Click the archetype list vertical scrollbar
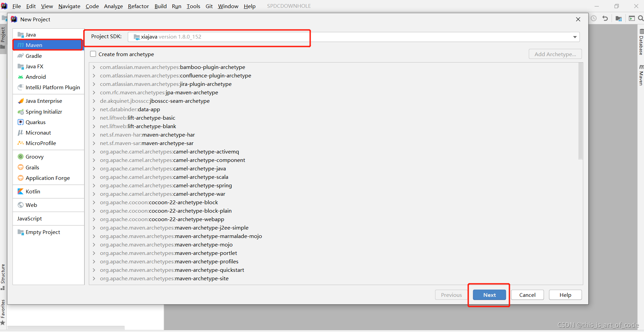644x332 pixels. coord(581,111)
